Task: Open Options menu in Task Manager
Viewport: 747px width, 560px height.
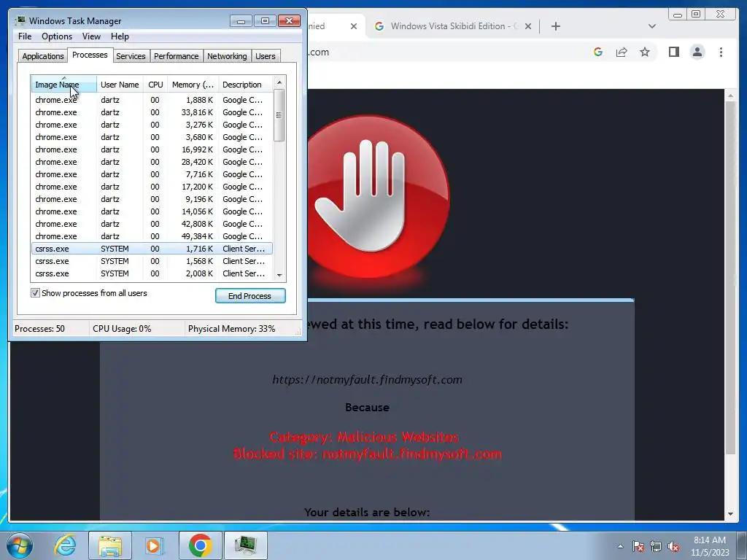Action: pos(57,36)
